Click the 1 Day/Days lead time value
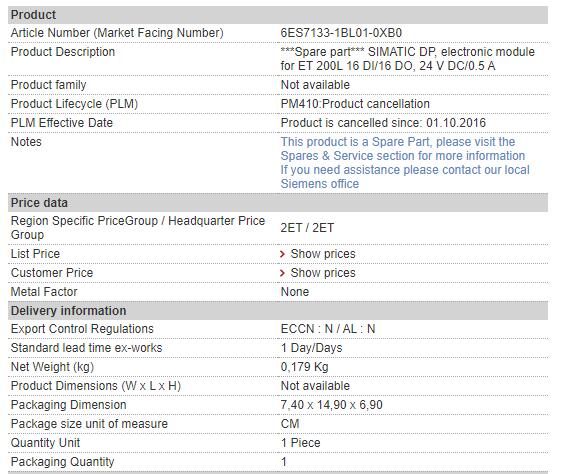Image resolution: width=562 pixels, height=474 pixels. click(x=311, y=348)
